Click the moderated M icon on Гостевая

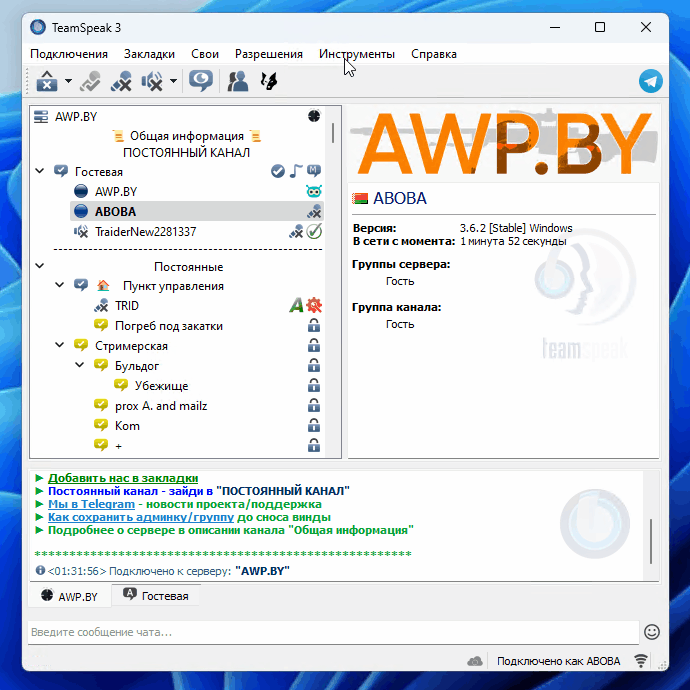pos(314,170)
